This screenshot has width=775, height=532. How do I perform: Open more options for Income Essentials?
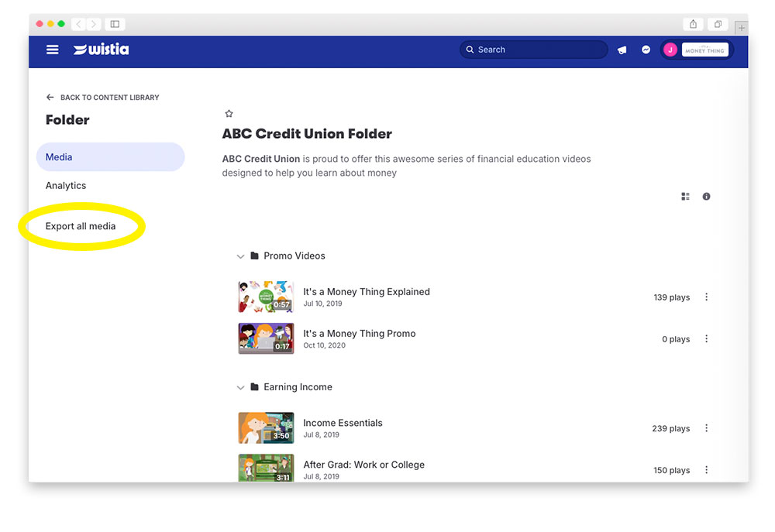706,428
